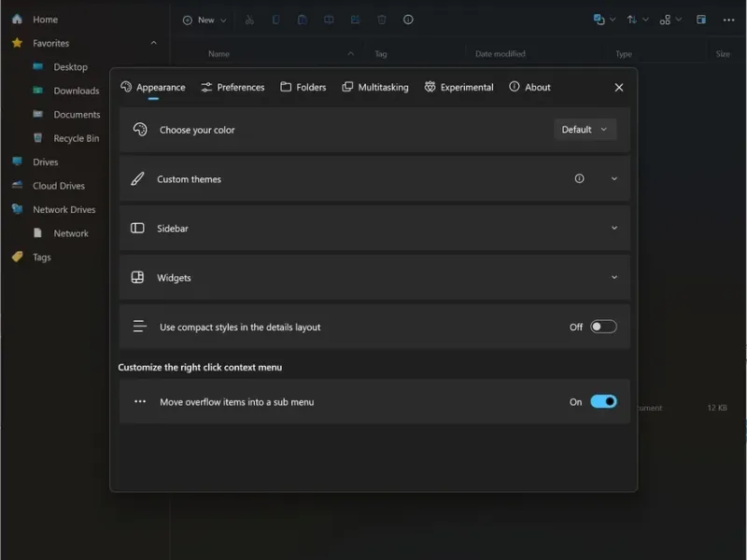
Task: Click the Paste toolbar icon
Action: pos(302,20)
